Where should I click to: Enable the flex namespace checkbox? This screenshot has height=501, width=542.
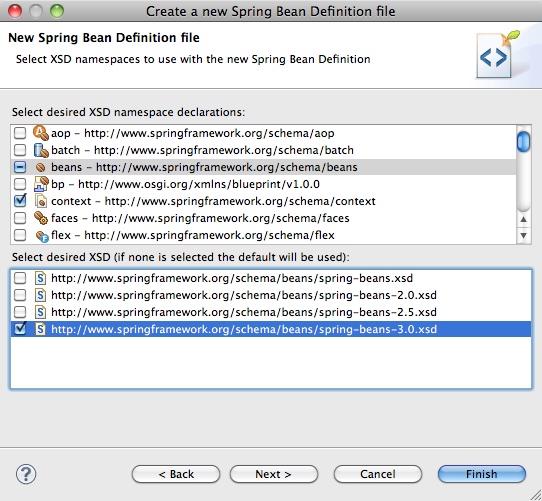tap(20, 235)
